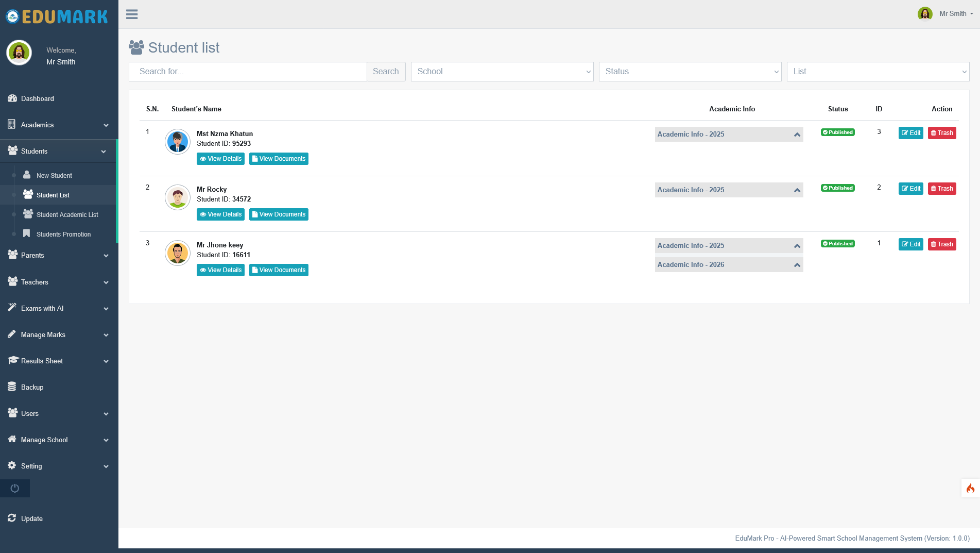Click the green Published badge for Mr Rocky
The image size is (980, 553).
[x=837, y=188]
